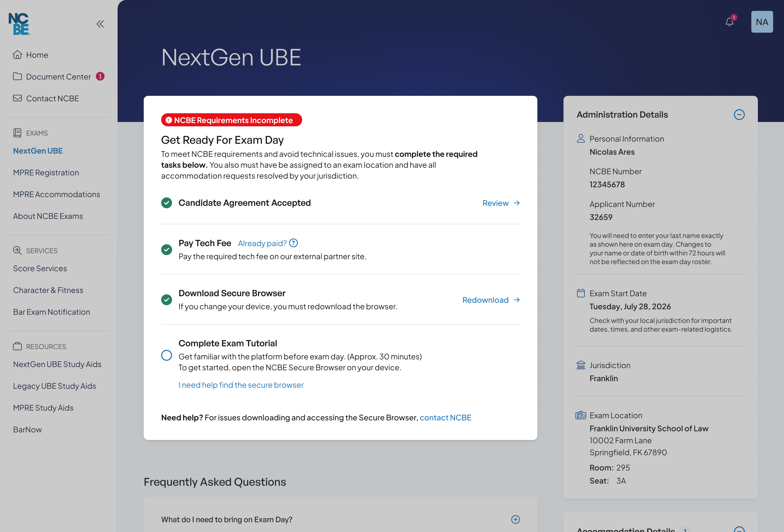Click the 'contact NCBE' help link
This screenshot has width=784, height=532.
pyautogui.click(x=445, y=418)
